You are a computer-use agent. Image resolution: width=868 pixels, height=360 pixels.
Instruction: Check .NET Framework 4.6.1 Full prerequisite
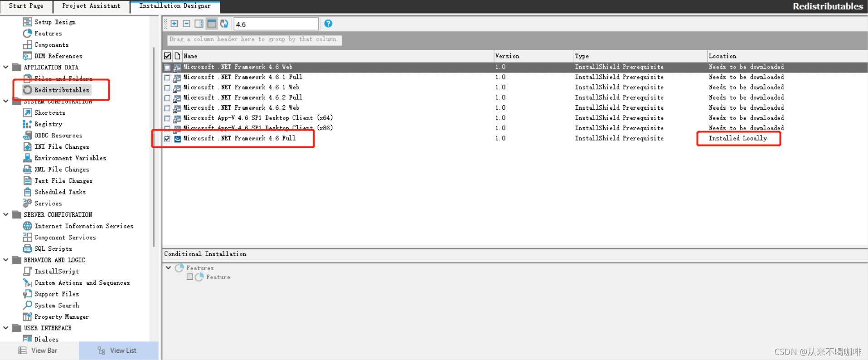pyautogui.click(x=167, y=78)
